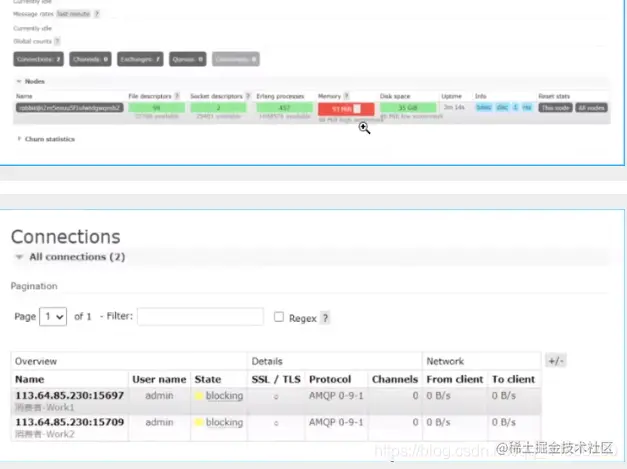Click the yellow state indicator for Work2 connection

(x=199, y=423)
